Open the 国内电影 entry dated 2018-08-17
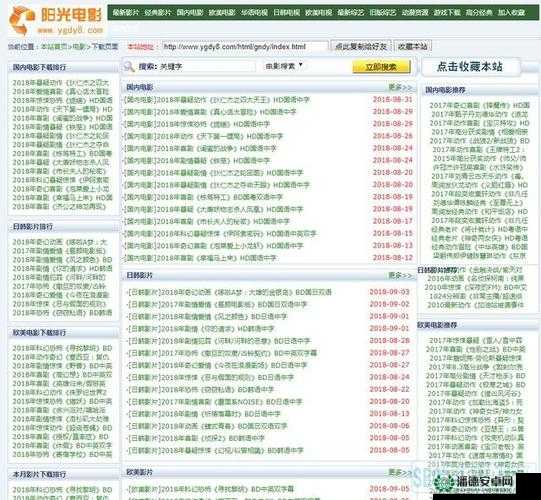Screen dimensions: 541x500 click(x=207, y=222)
